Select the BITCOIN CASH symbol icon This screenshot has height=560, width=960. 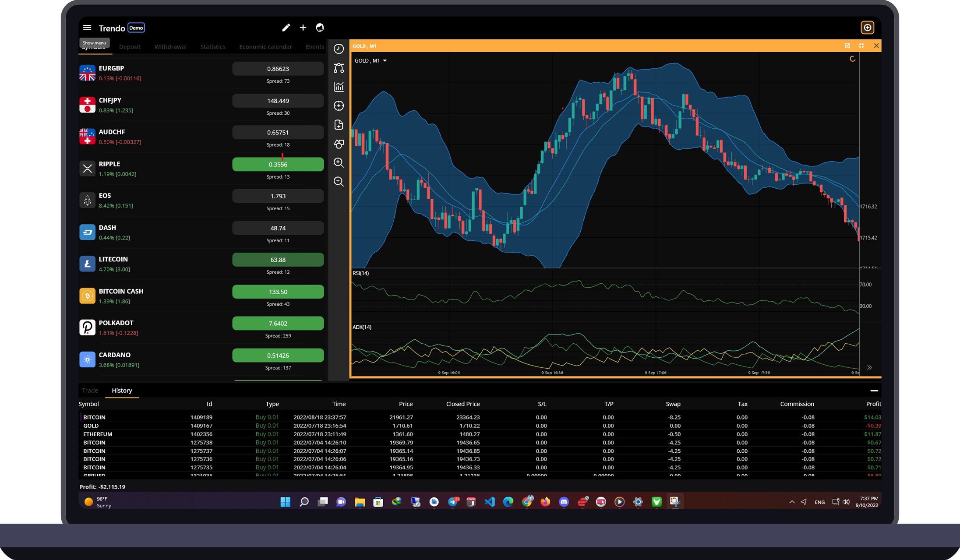point(87,296)
